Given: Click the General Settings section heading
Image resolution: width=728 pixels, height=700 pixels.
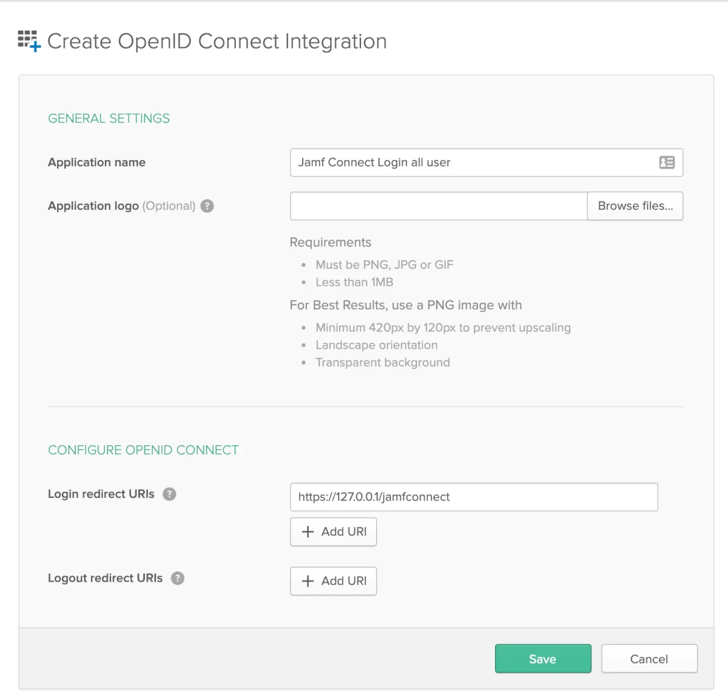Looking at the screenshot, I should click(109, 118).
